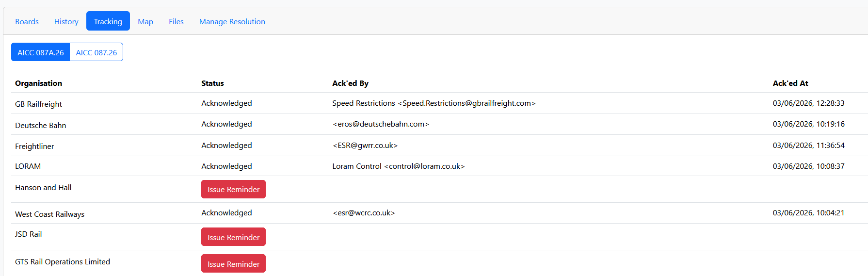Viewport: 868px width, 276px height.
Task: Click the 03/06/2026, 11:36:54 timestamp
Action: [808, 145]
